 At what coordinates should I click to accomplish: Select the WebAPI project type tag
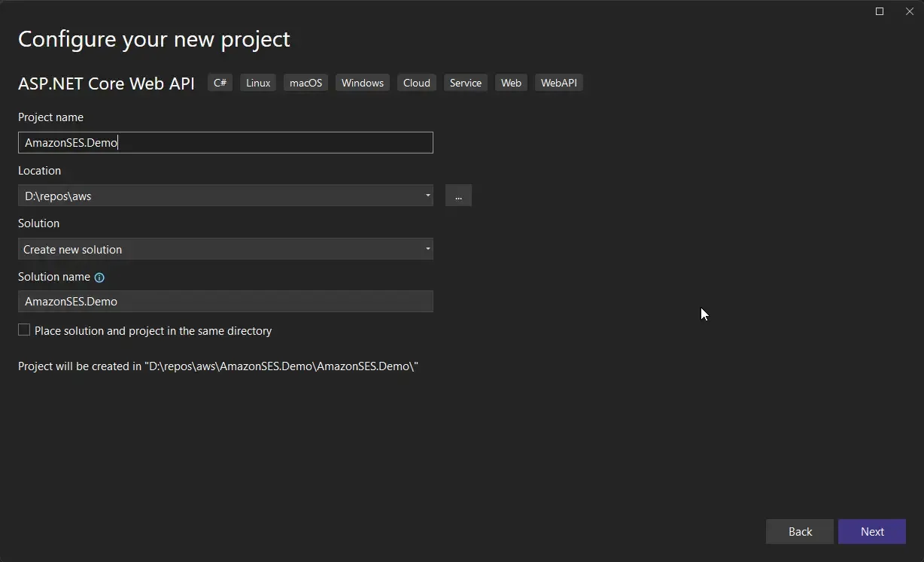click(x=558, y=83)
